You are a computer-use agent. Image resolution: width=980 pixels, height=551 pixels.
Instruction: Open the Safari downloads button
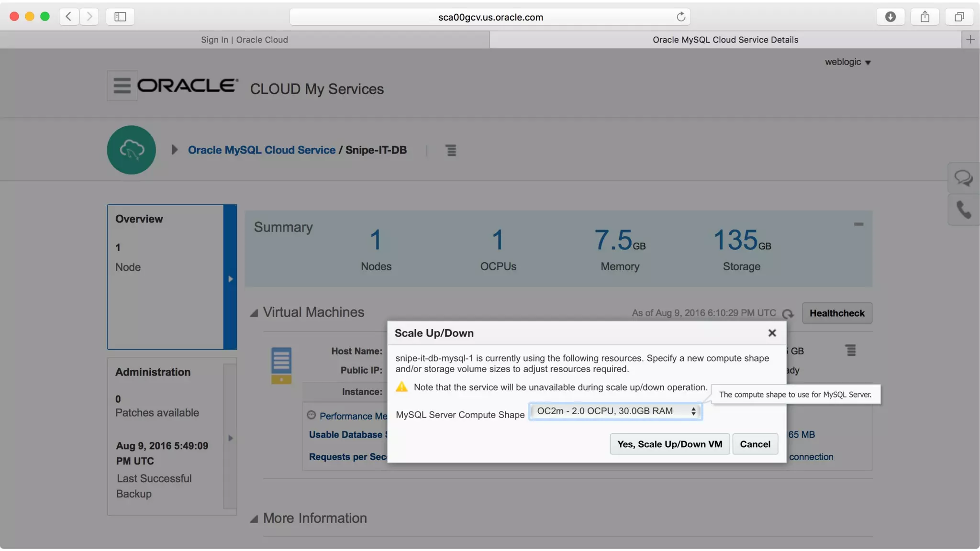pyautogui.click(x=890, y=17)
